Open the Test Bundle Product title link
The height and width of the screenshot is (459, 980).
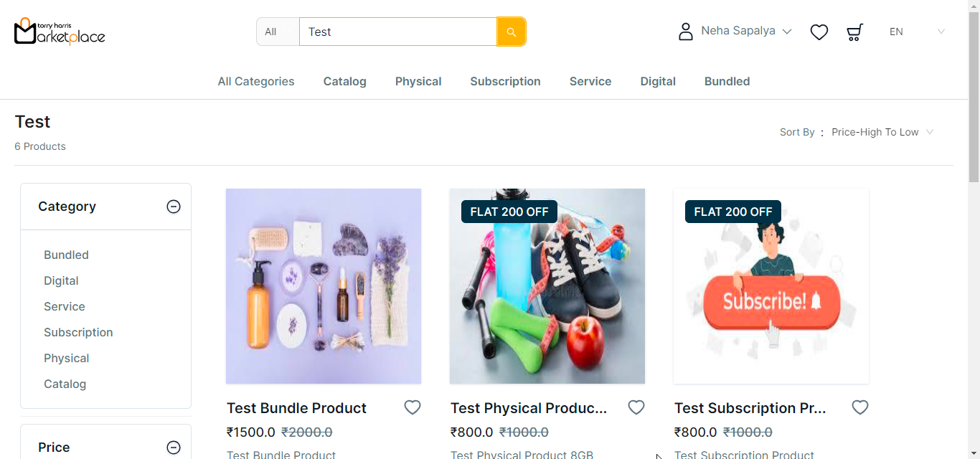click(296, 408)
